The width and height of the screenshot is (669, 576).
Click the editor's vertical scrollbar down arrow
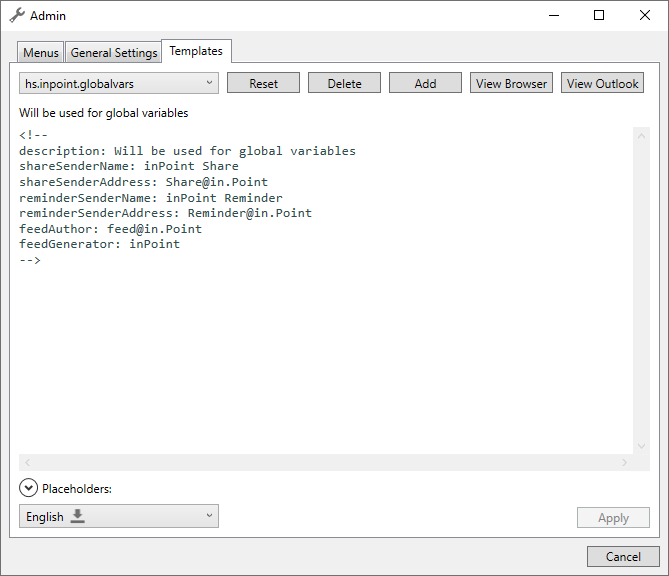coord(642,446)
